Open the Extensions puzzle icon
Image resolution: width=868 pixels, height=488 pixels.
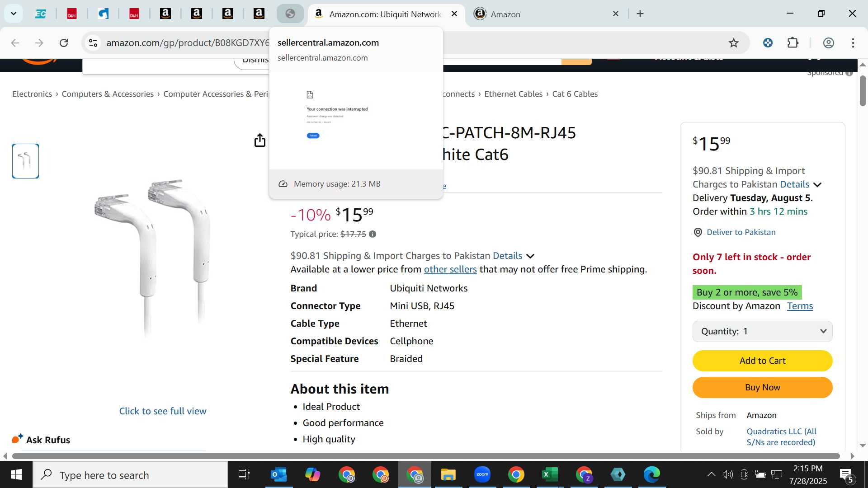point(793,43)
